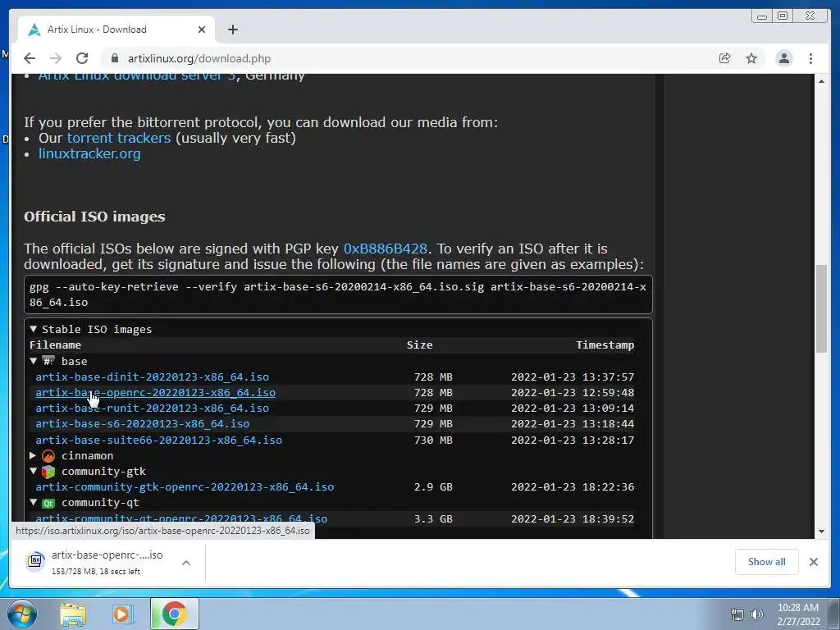840x630 pixels.
Task: Open PGP key 0xB886B428 link
Action: [386, 249]
